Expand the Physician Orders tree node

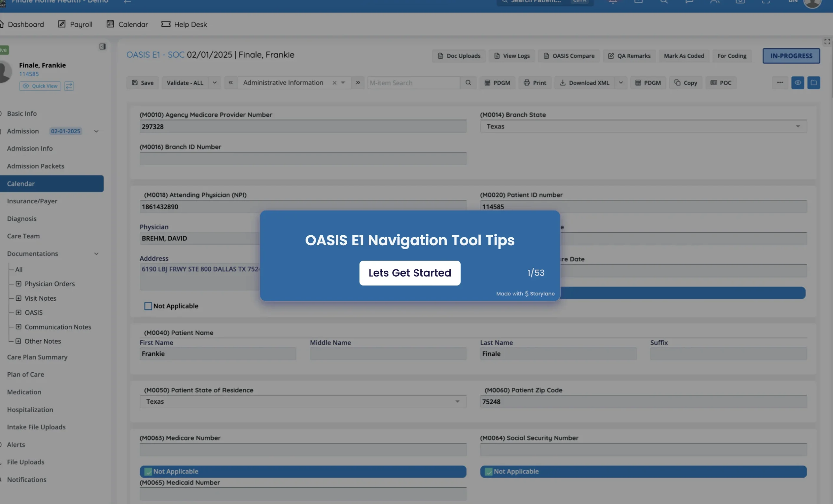[x=19, y=284]
